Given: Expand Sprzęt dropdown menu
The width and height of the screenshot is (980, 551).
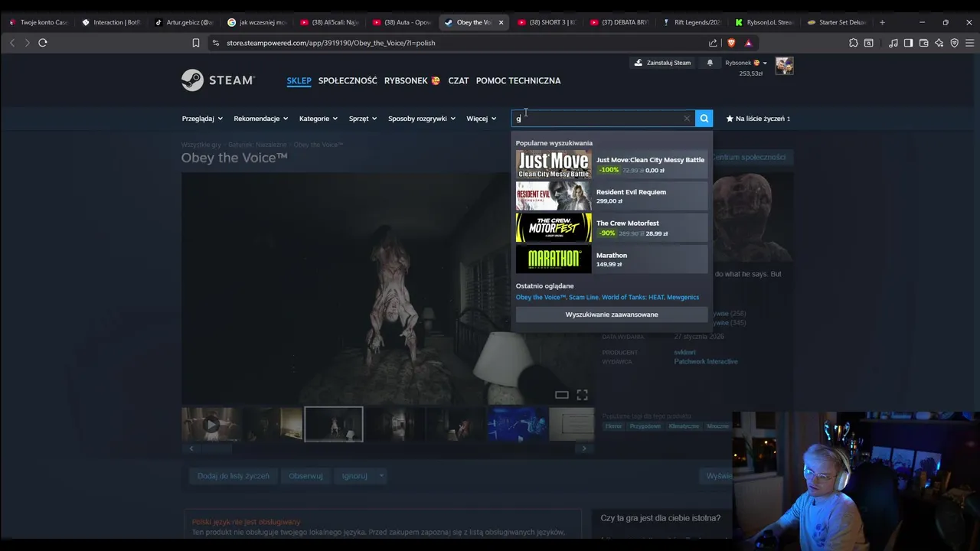Looking at the screenshot, I should pyautogui.click(x=363, y=119).
